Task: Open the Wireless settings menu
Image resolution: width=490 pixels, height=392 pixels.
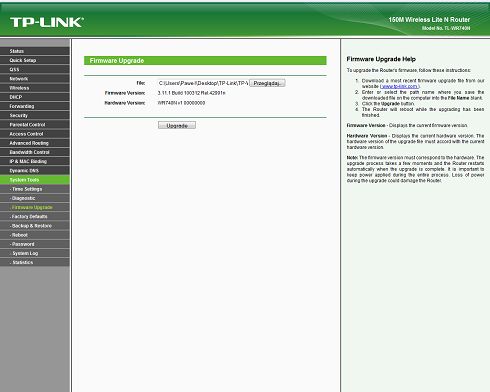Action: [x=35, y=88]
